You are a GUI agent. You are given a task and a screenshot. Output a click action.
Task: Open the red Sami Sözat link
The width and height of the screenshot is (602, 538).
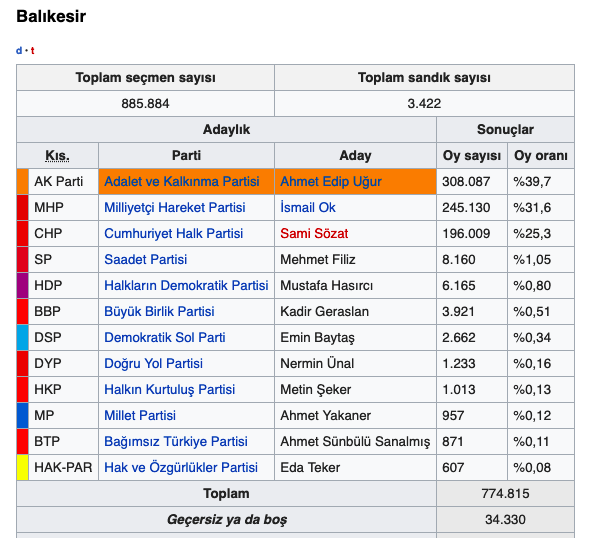[x=314, y=233]
